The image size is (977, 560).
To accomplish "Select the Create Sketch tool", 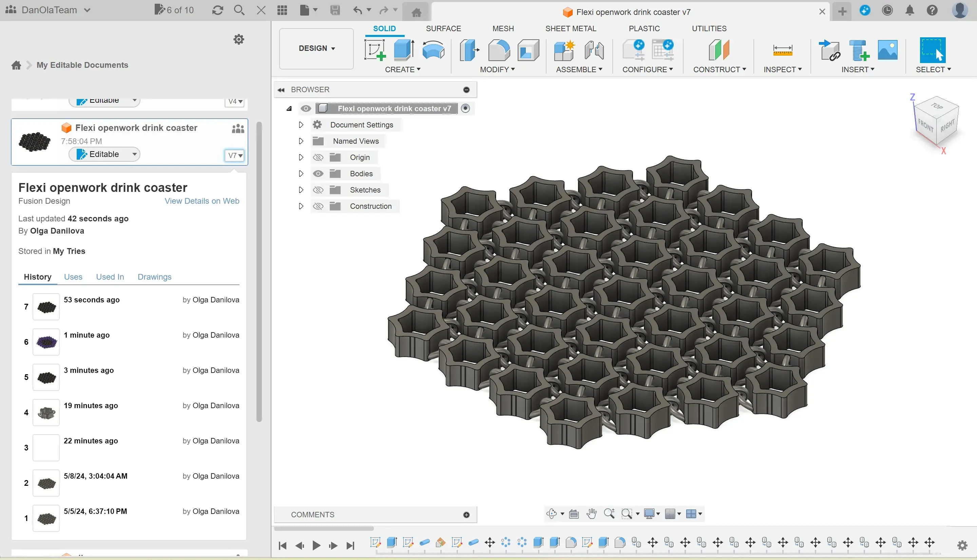I will pos(375,50).
